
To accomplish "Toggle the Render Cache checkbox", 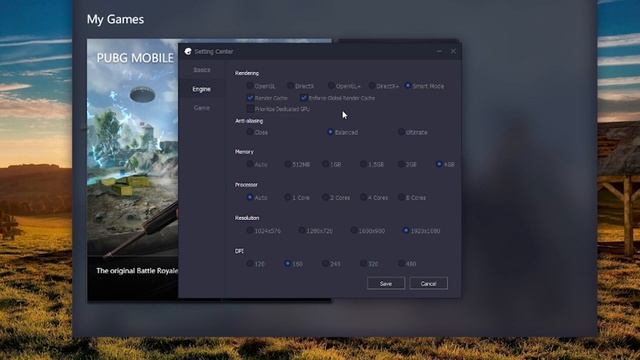I will (250, 98).
